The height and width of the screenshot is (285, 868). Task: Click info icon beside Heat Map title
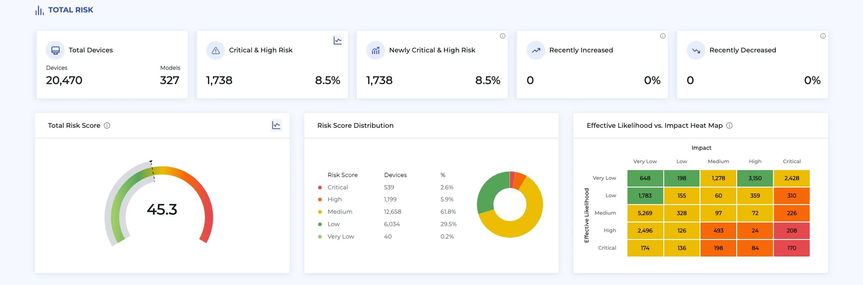point(729,125)
